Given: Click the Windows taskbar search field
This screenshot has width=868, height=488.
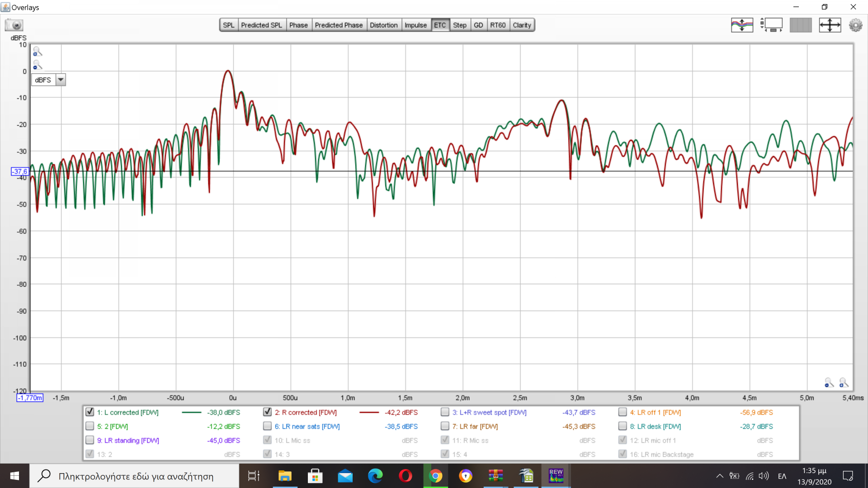Looking at the screenshot, I should coord(136,476).
